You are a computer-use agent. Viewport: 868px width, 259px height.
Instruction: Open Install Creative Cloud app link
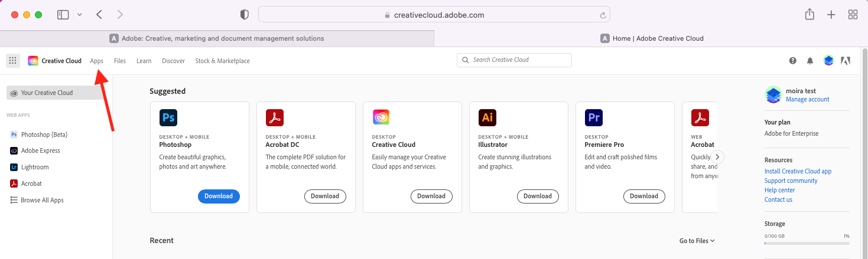coord(798,171)
